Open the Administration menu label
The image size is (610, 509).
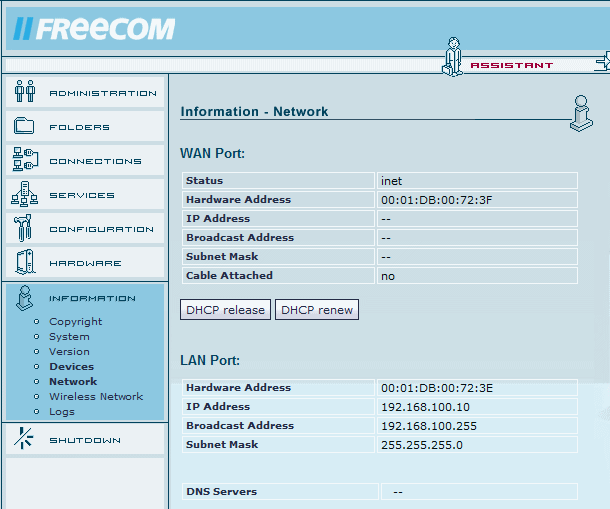tap(103, 93)
